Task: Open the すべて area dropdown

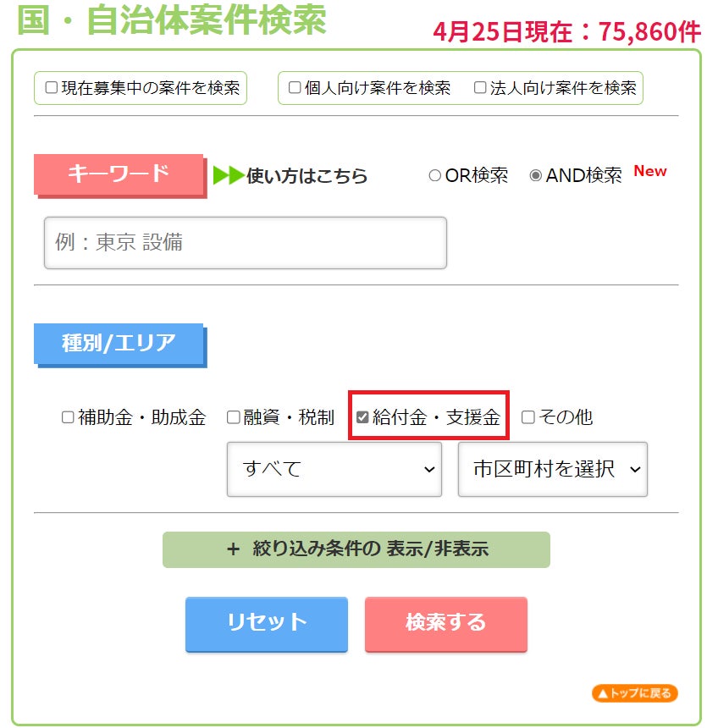Action: point(334,469)
